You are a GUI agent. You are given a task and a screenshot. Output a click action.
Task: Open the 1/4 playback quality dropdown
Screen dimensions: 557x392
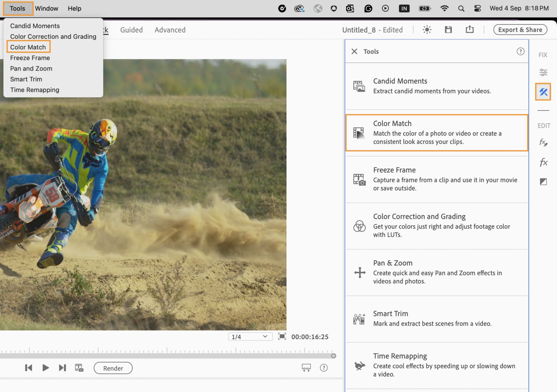pos(250,337)
